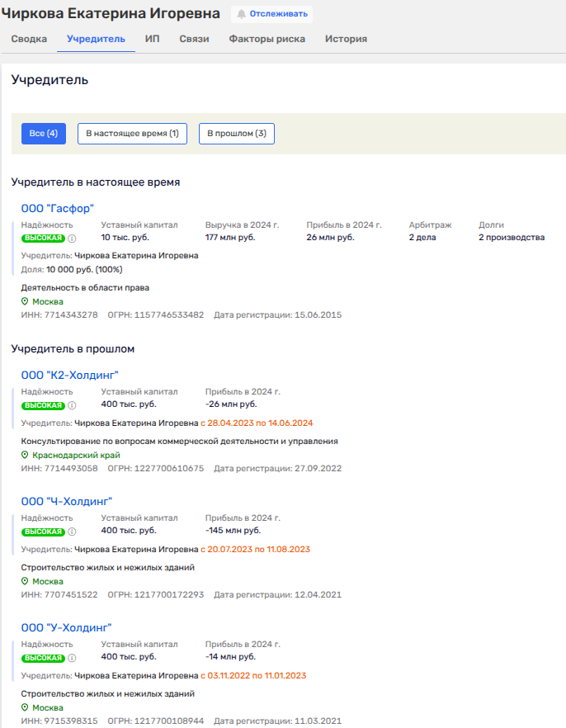This screenshot has width=566, height=728.
Task: Open the reliability info icon for Ч-Холдинг
Action: (72, 532)
